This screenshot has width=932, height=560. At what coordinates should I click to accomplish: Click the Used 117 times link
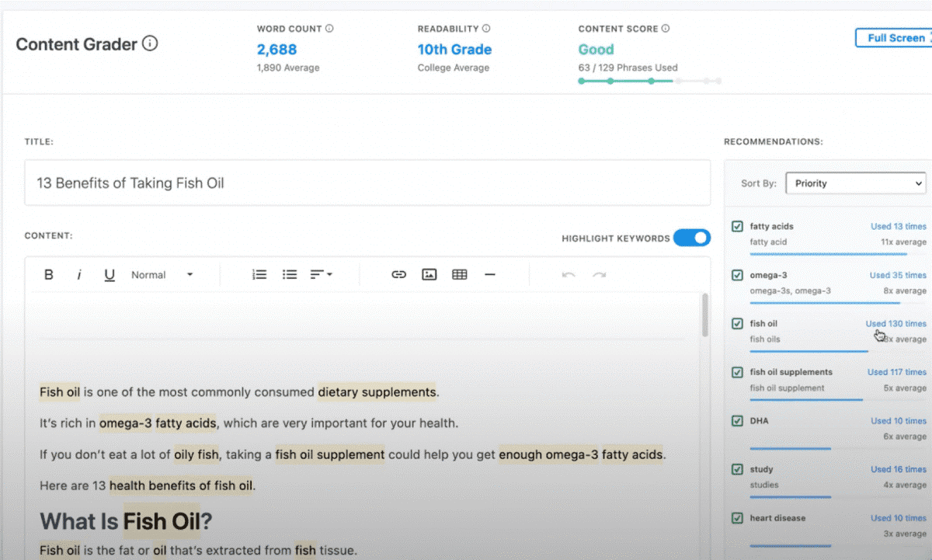click(x=897, y=372)
